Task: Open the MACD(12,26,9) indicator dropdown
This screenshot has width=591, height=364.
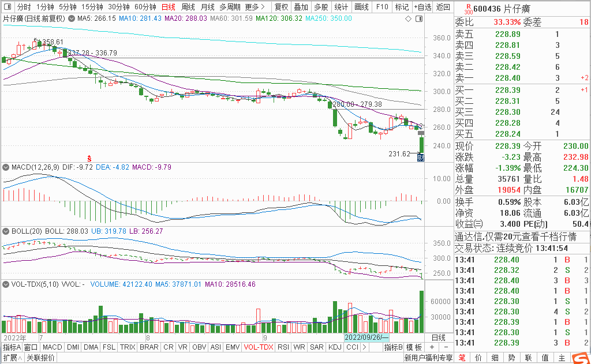Action: click(6, 167)
